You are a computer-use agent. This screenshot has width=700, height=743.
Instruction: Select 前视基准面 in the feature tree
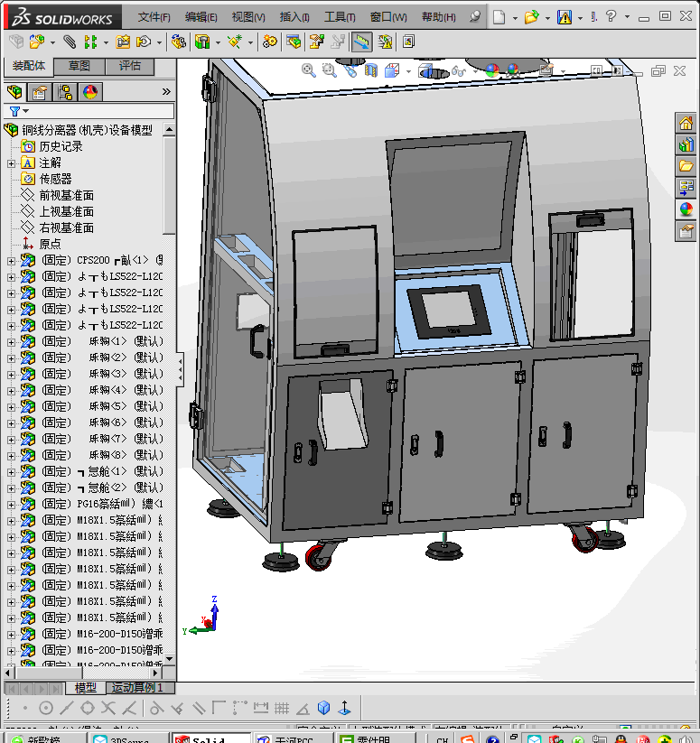(66, 195)
